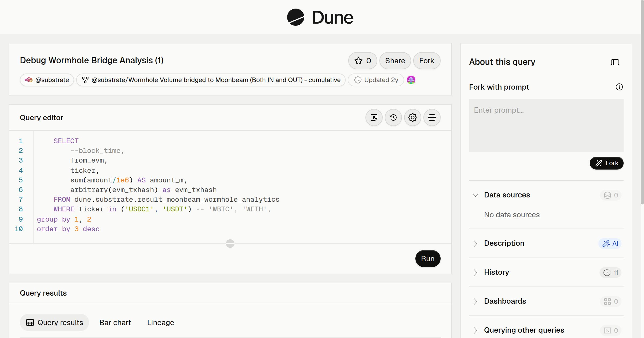Expand the Description section
The width and height of the screenshot is (644, 338).
(475, 243)
